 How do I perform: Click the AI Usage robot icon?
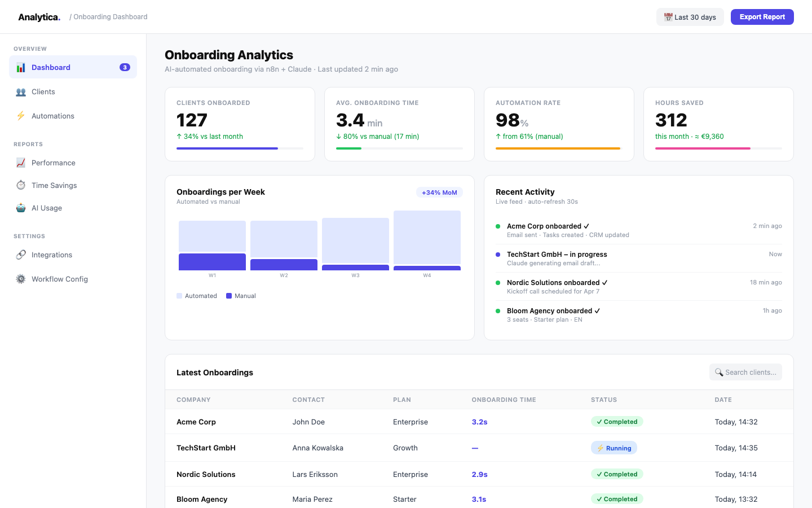(x=21, y=208)
